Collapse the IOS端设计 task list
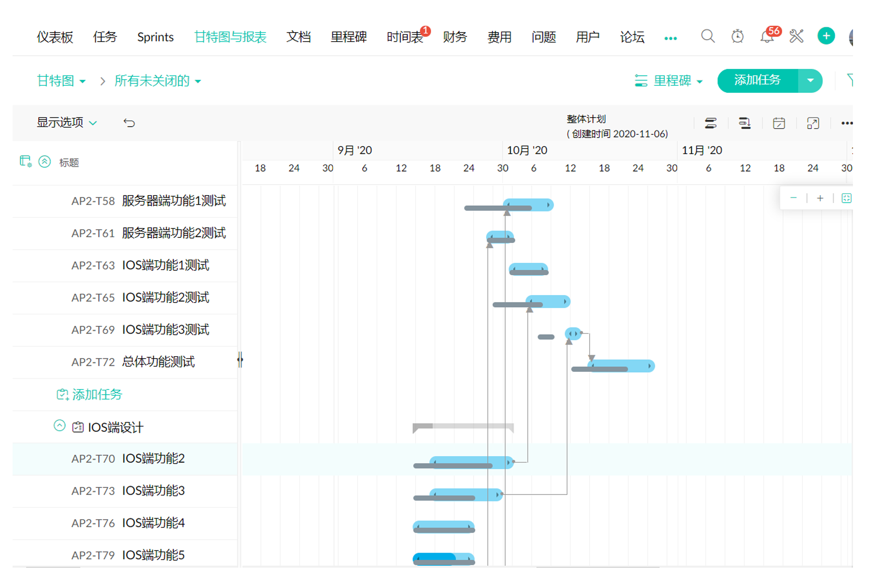870x588 pixels. [x=60, y=426]
